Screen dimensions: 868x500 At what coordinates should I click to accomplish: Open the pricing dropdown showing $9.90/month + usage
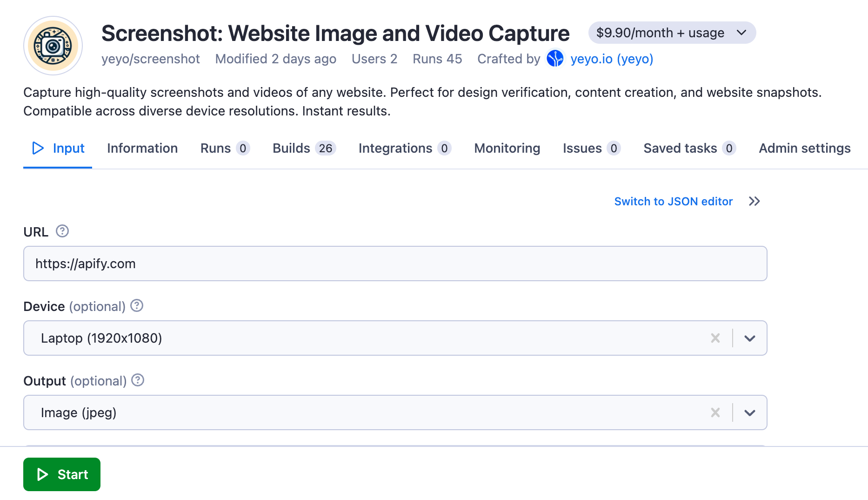741,33
